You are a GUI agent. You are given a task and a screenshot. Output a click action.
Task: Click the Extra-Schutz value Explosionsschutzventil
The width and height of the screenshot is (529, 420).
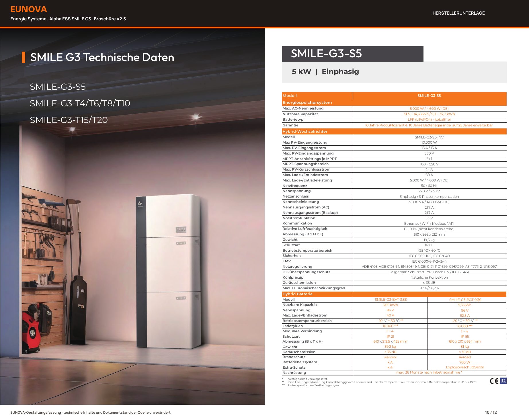pyautogui.click(x=464, y=367)
